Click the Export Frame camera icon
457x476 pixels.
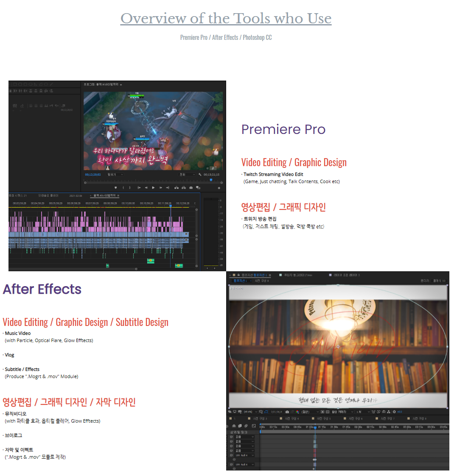191,188
